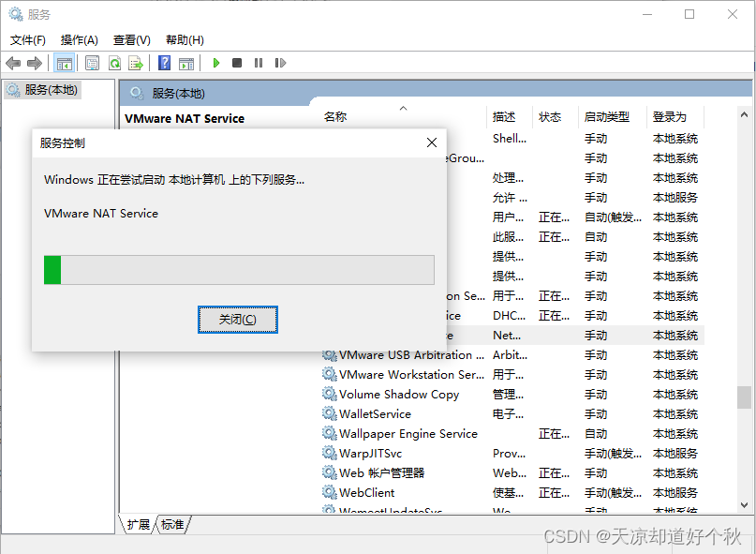The image size is (756, 554).
Task: Toggle the action pane toolbar icon
Action: click(x=186, y=63)
